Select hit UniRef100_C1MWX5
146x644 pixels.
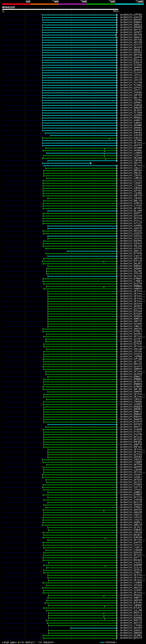131,153
